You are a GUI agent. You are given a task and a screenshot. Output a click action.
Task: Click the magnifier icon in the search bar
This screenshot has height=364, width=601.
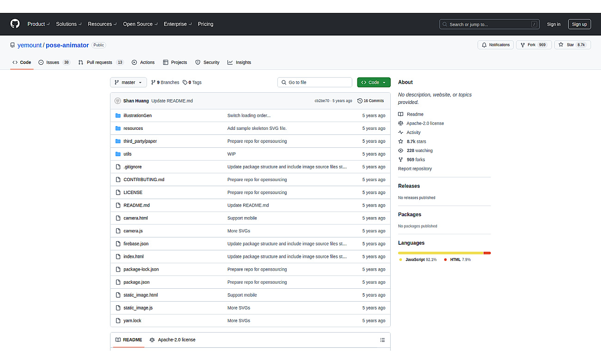pos(445,24)
